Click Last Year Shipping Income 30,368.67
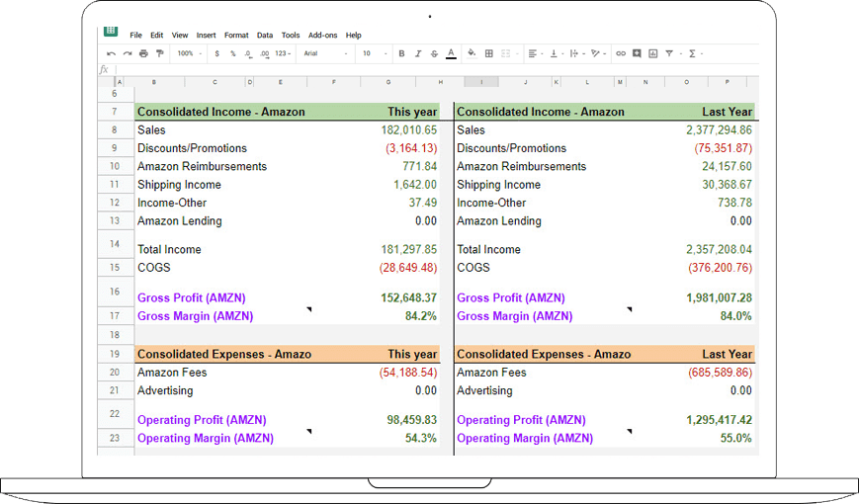Viewport: 859px width, 504px height. 727,185
